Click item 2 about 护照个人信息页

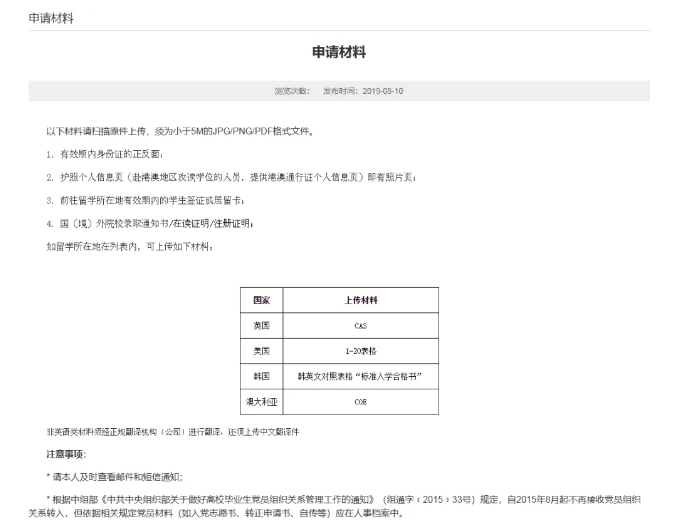pyautogui.click(x=230, y=177)
